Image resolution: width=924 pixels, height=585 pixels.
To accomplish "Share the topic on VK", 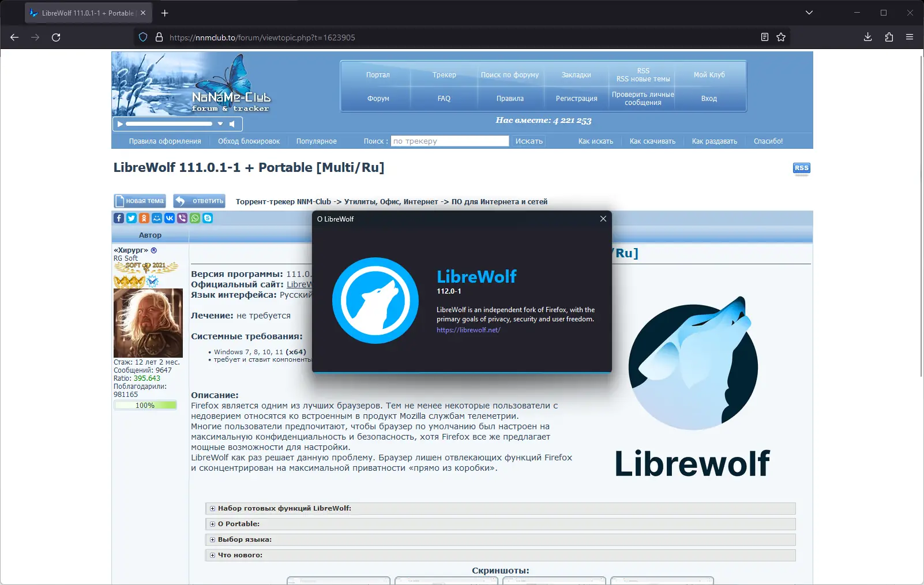I will pyautogui.click(x=170, y=218).
